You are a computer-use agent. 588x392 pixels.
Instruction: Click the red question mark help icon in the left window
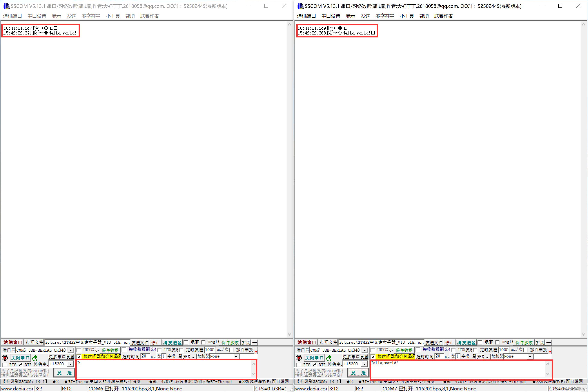pos(256,352)
